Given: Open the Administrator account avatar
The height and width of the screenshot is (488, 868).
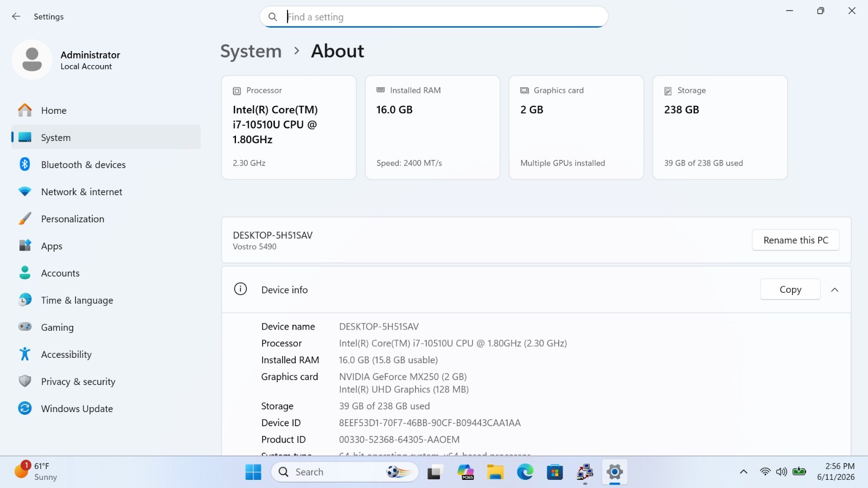Looking at the screenshot, I should pos(32,60).
